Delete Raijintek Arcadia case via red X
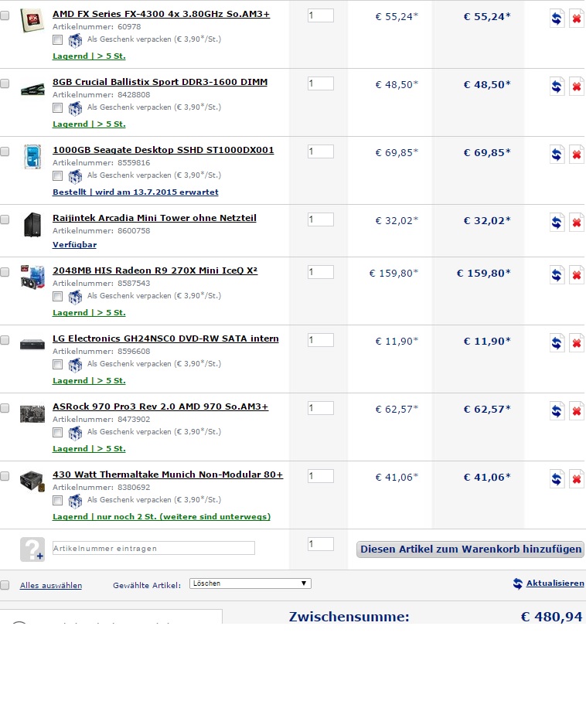Viewport: 586px width, 728px height. 576,223
